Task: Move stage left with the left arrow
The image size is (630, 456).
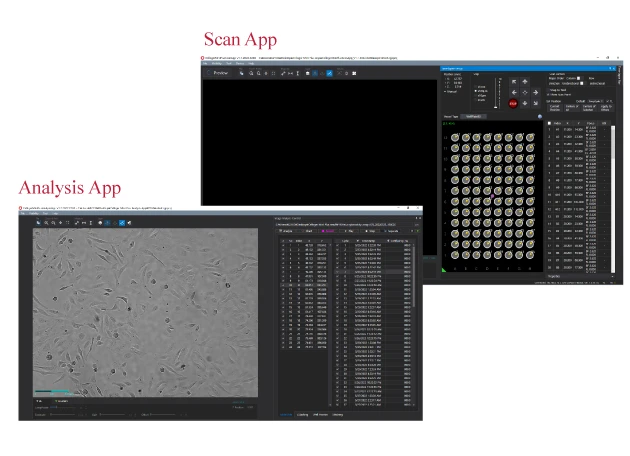Action: pyautogui.click(x=514, y=92)
